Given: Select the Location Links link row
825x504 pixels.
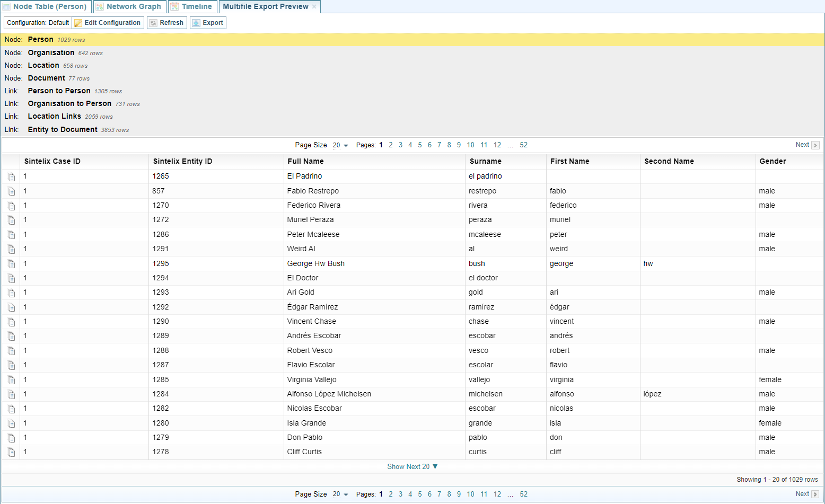Looking at the screenshot, I should click(x=55, y=116).
